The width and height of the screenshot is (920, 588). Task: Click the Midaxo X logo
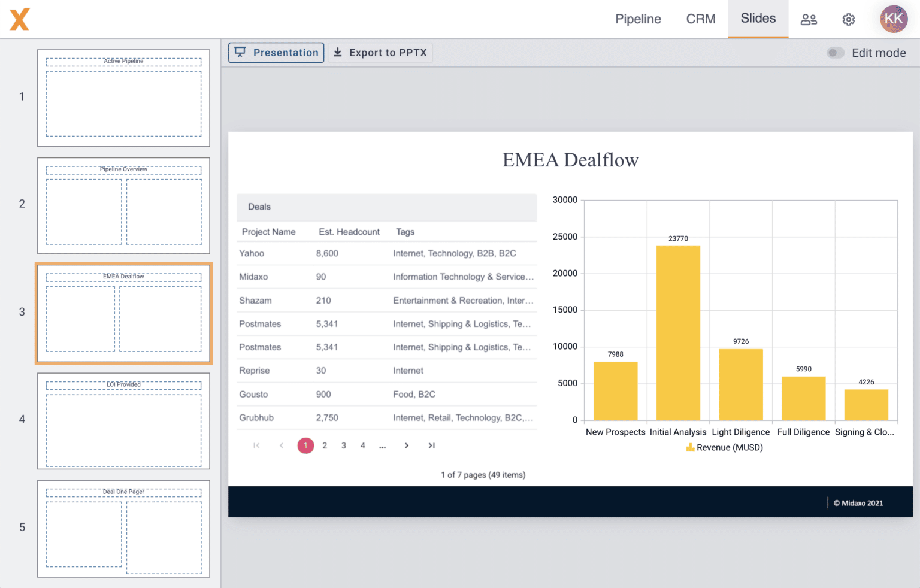pos(20,19)
